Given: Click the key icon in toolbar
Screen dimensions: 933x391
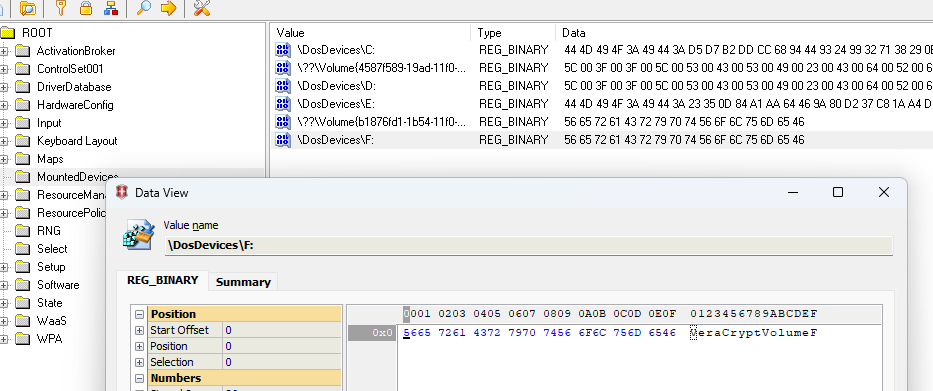Looking at the screenshot, I should pyautogui.click(x=61, y=8).
